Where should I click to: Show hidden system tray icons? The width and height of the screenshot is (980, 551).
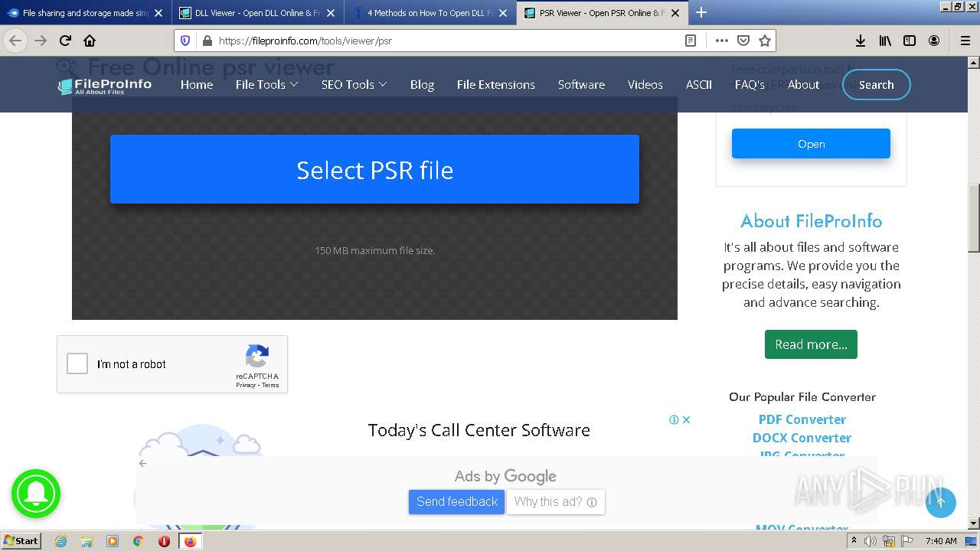click(x=854, y=541)
